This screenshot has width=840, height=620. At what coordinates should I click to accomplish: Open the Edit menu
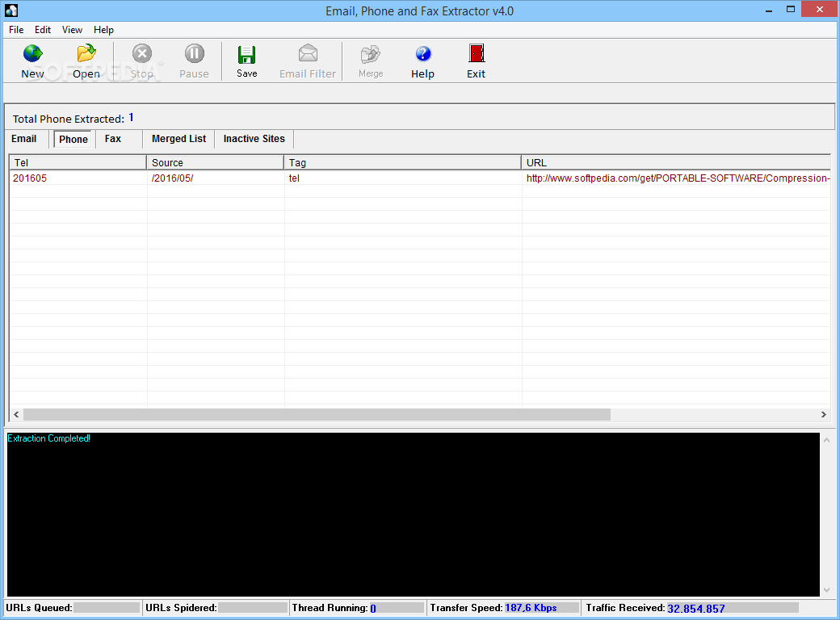[43, 30]
